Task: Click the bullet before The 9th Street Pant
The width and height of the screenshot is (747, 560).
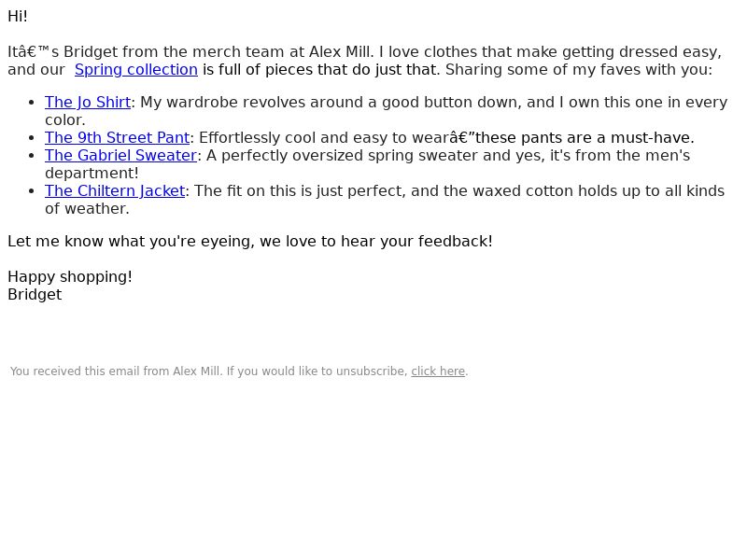Action: [x=32, y=138]
